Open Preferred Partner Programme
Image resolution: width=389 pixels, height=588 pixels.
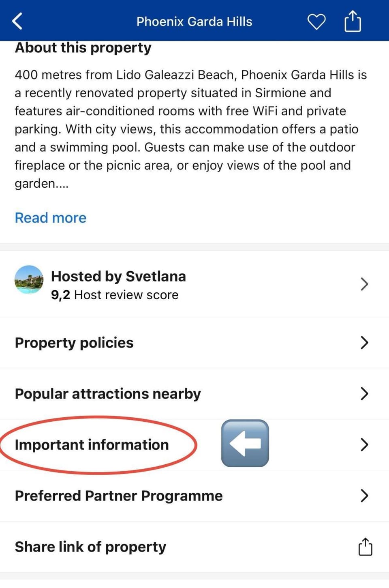(119, 496)
